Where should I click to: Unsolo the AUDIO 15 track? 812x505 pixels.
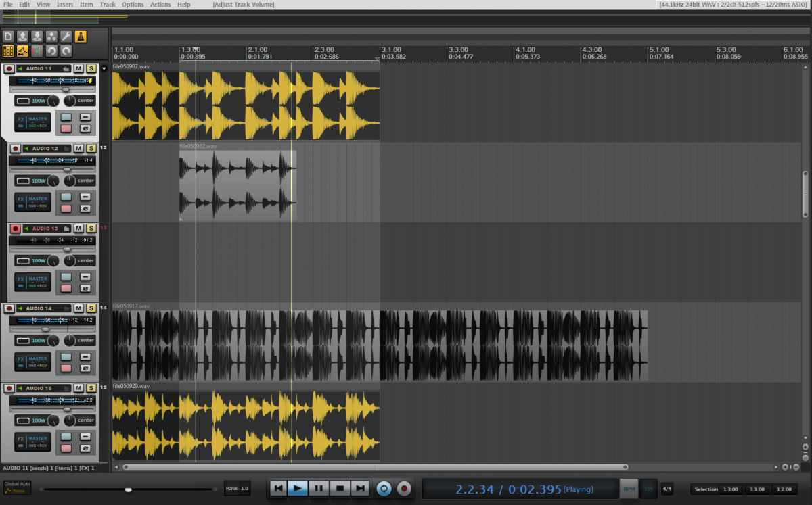91,388
